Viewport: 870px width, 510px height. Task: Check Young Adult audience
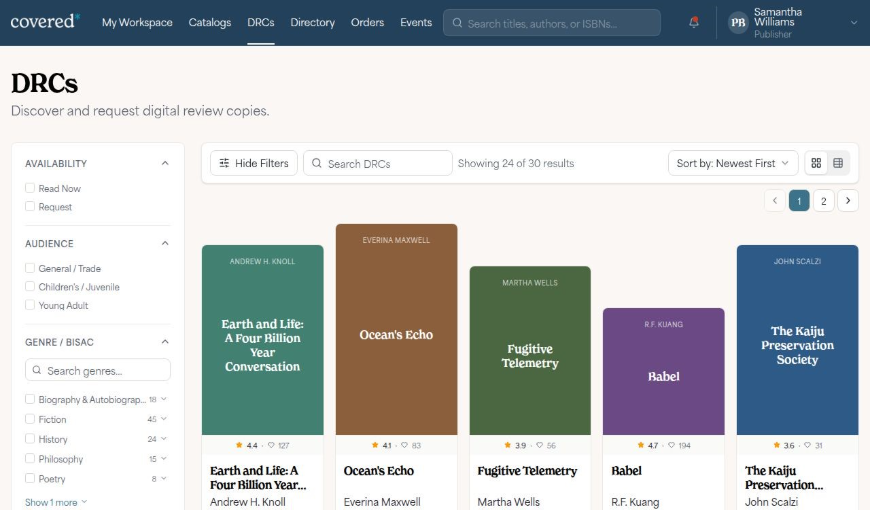click(x=30, y=305)
